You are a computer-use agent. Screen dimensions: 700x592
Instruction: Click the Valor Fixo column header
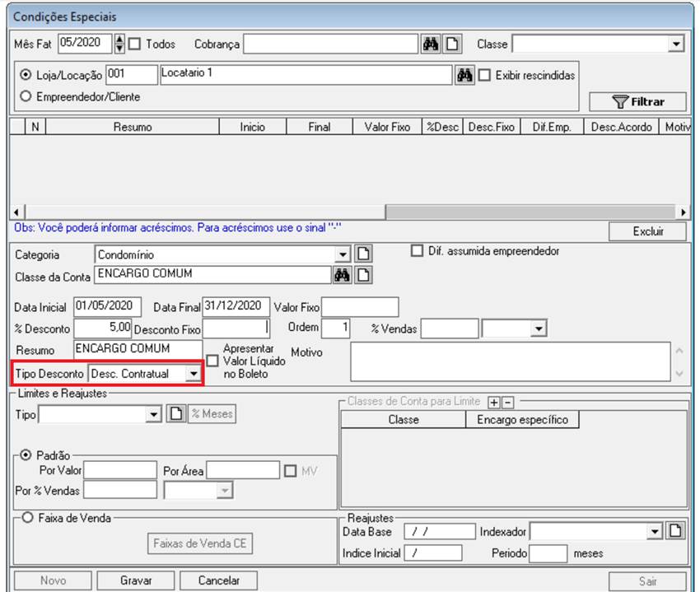tap(388, 127)
